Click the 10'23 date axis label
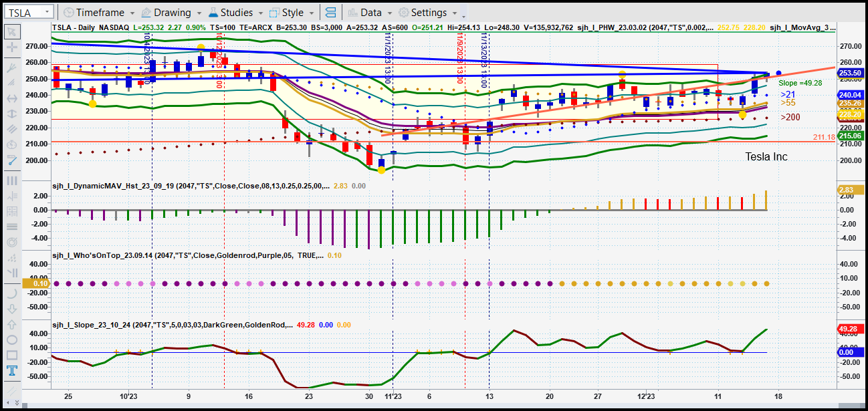868x411 pixels. point(128,396)
